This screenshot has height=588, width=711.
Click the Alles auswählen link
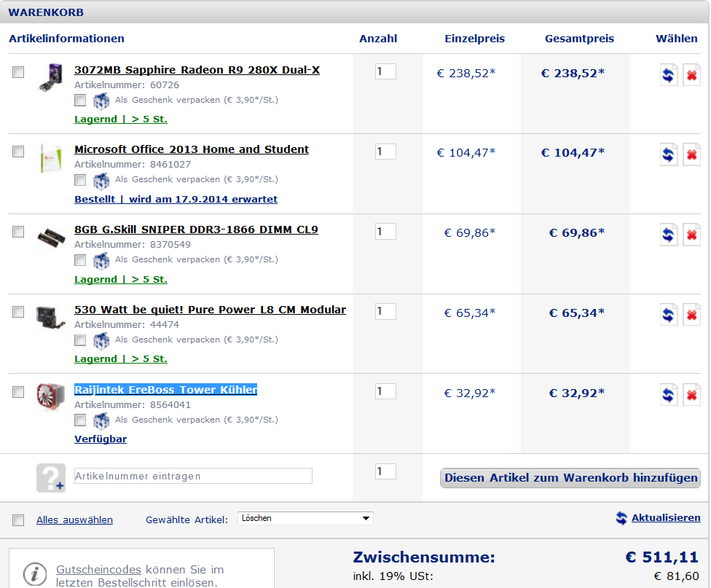(x=74, y=520)
